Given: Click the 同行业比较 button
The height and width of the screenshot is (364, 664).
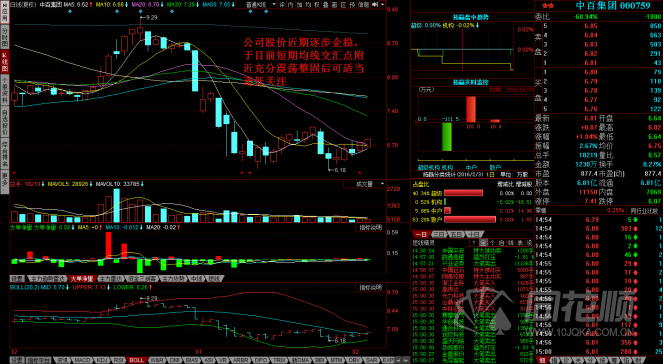Looking at the screenshot, I should pos(644,210).
